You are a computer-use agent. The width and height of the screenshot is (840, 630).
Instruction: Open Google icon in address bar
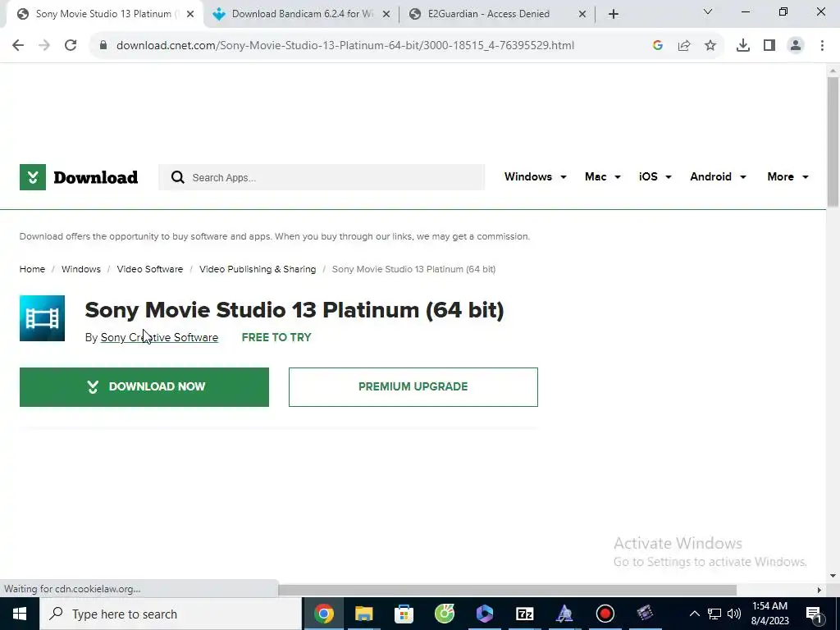coord(658,46)
